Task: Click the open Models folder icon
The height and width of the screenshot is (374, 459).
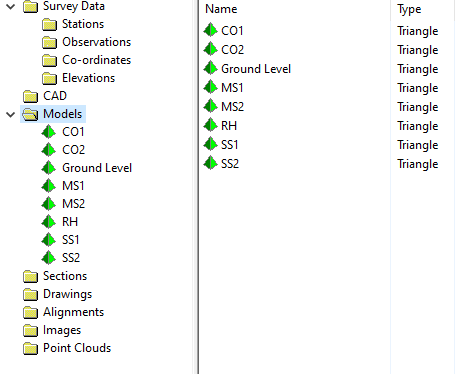Action: [30, 114]
